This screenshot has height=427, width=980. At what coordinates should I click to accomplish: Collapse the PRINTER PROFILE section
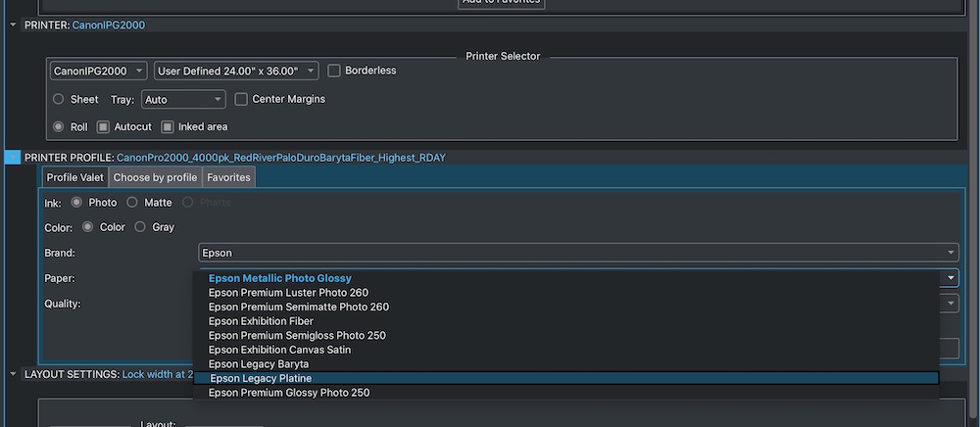pos(13,158)
